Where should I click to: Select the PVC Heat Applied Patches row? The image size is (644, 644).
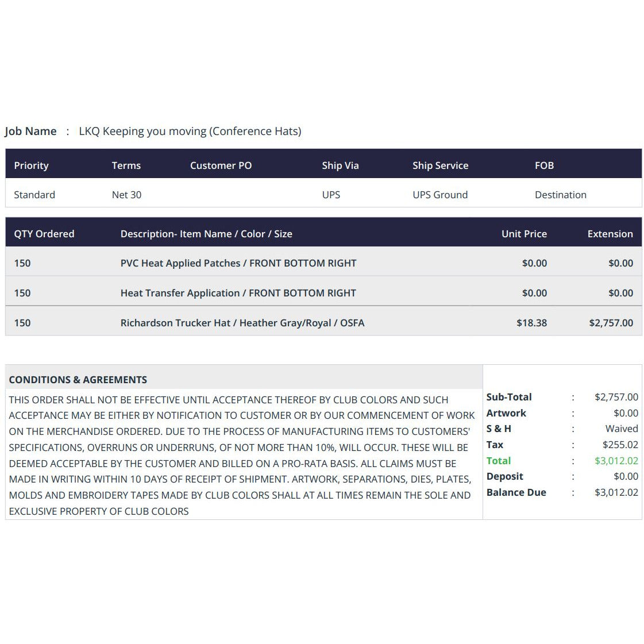tap(323, 263)
